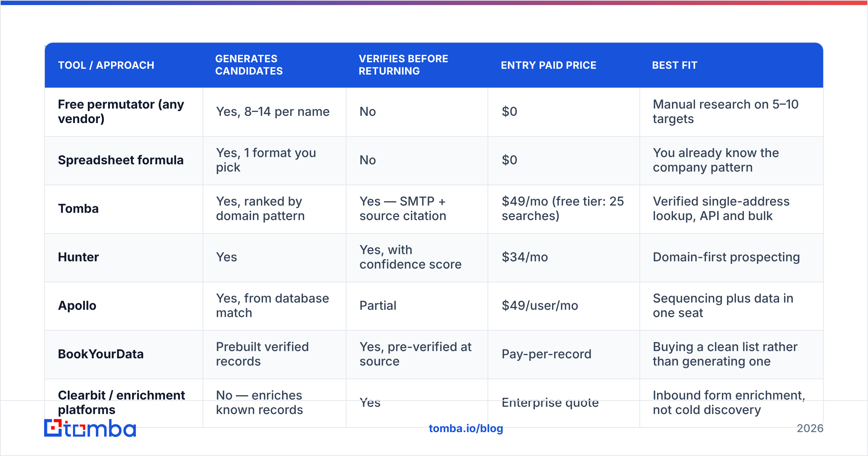Click "Yes, with confidence score" cell

coord(410,257)
